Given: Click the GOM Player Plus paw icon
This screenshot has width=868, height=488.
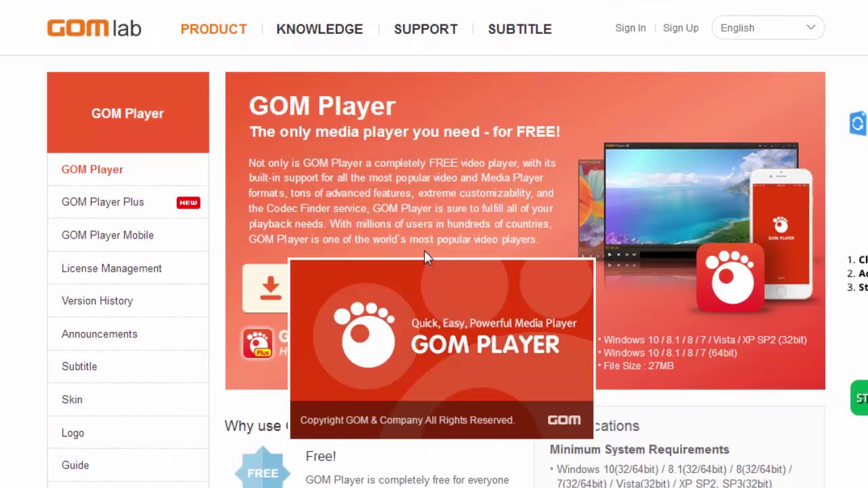Looking at the screenshot, I should 258,343.
